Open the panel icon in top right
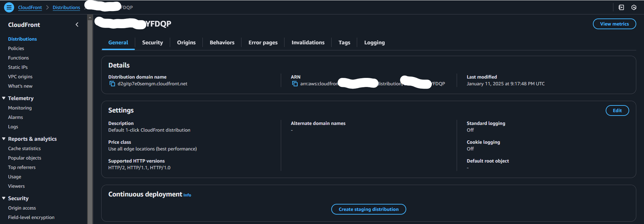Image resolution: width=644 pixels, height=224 pixels. click(621, 7)
